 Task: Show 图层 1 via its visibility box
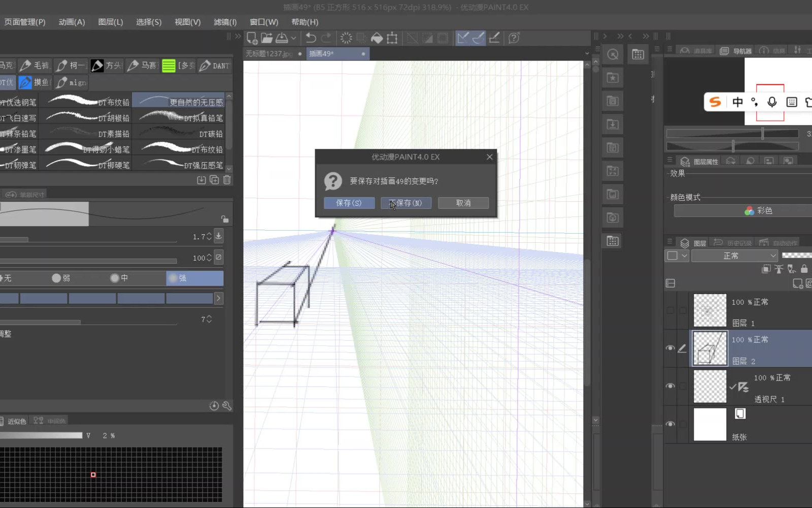(x=670, y=310)
